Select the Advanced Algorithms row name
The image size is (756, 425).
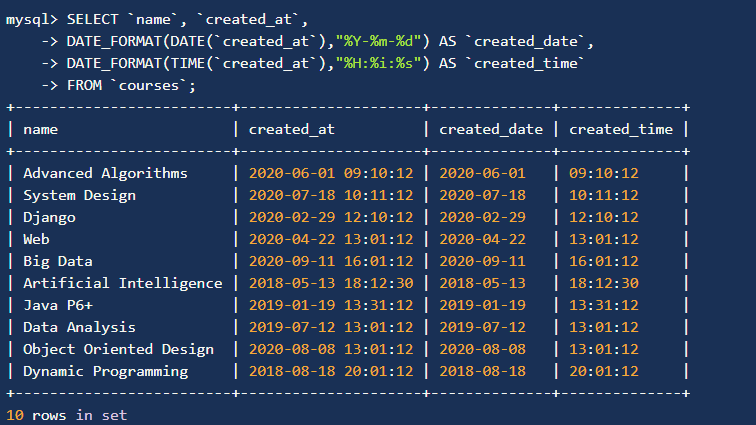point(105,174)
